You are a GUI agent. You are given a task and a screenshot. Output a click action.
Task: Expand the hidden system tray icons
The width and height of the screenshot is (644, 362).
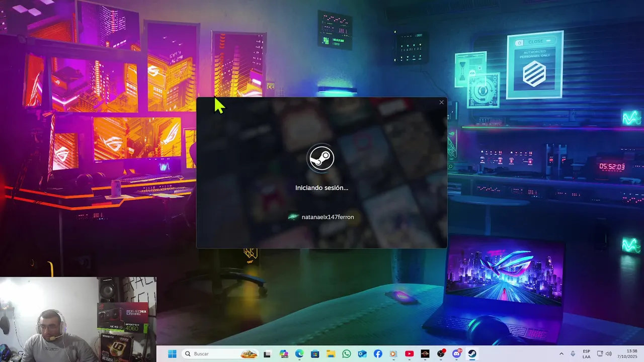tap(561, 354)
